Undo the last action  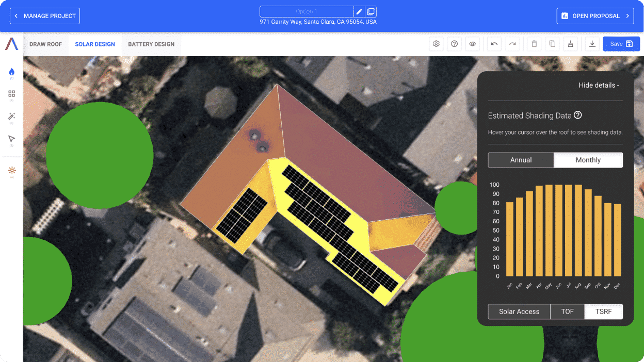point(494,44)
